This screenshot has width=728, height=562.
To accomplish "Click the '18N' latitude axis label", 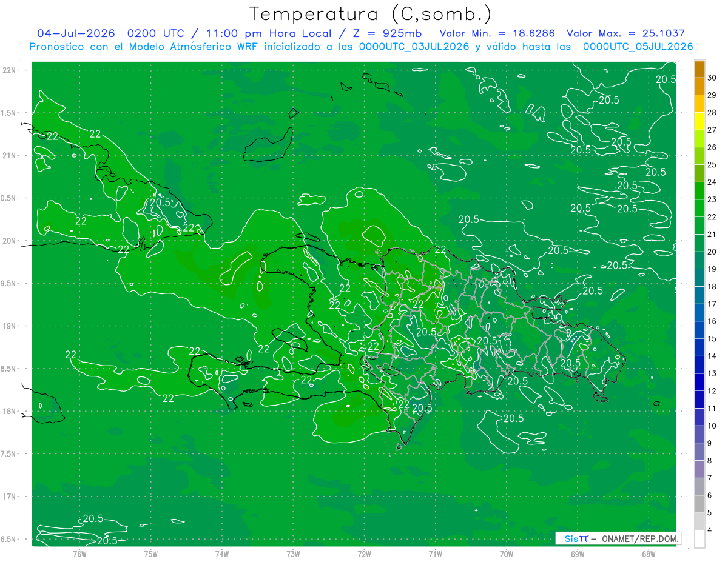I will click(9, 411).
